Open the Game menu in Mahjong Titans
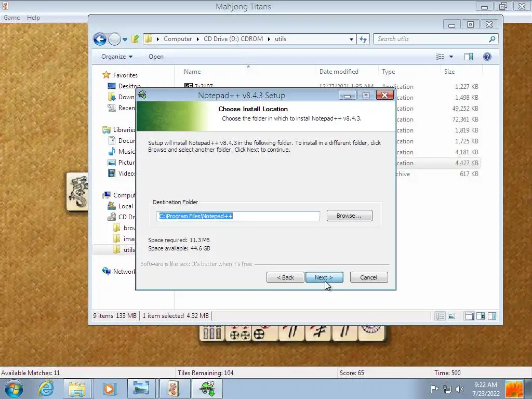The height and width of the screenshot is (399, 532). pos(11,18)
